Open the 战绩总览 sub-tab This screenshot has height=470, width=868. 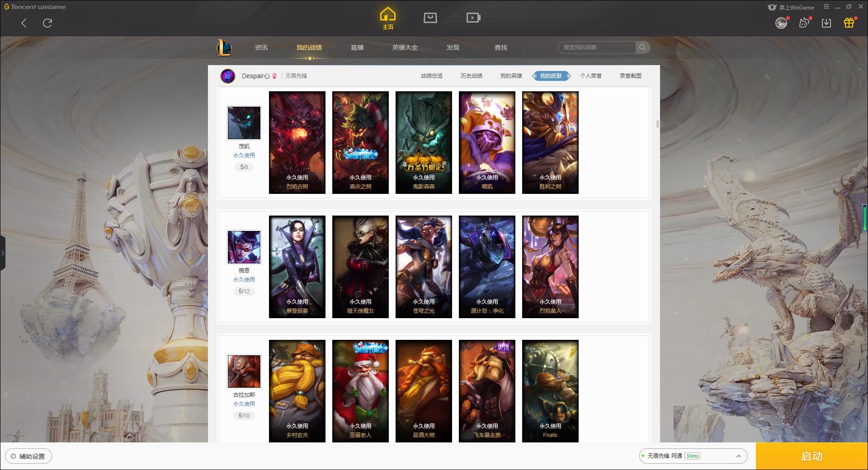(x=432, y=76)
